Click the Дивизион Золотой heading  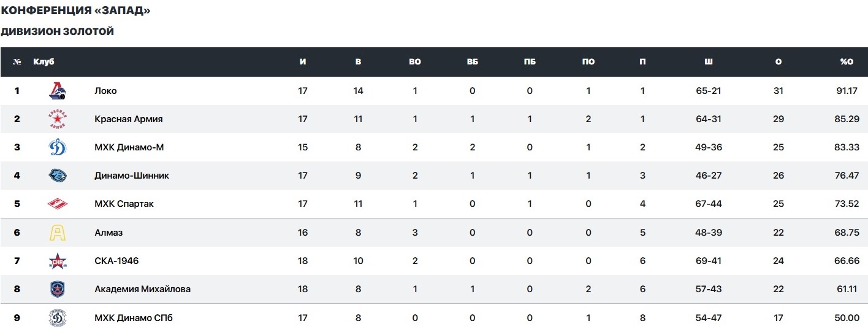click(57, 31)
